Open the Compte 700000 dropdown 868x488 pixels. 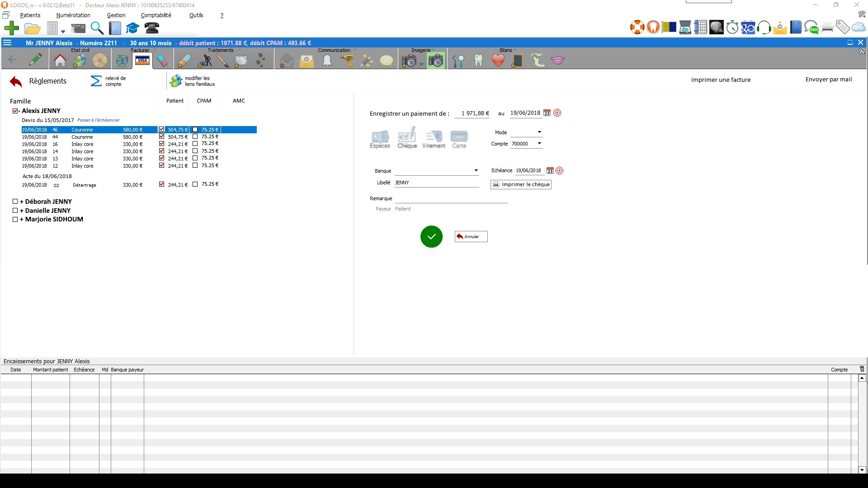(539, 144)
